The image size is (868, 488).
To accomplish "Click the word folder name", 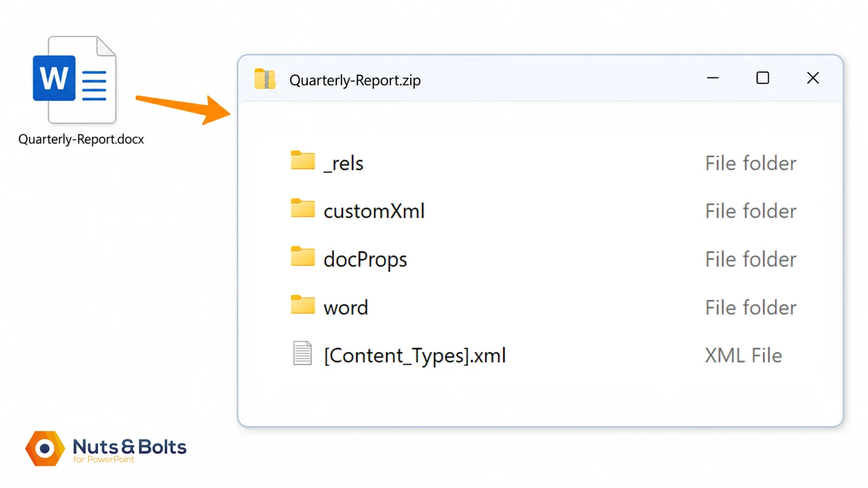I will click(346, 308).
